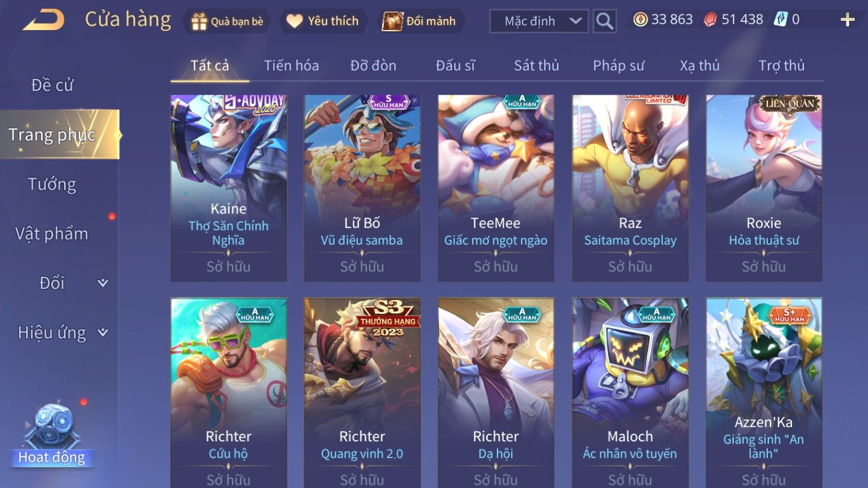Open the Vật phẩm sidebar menu

tap(52, 234)
